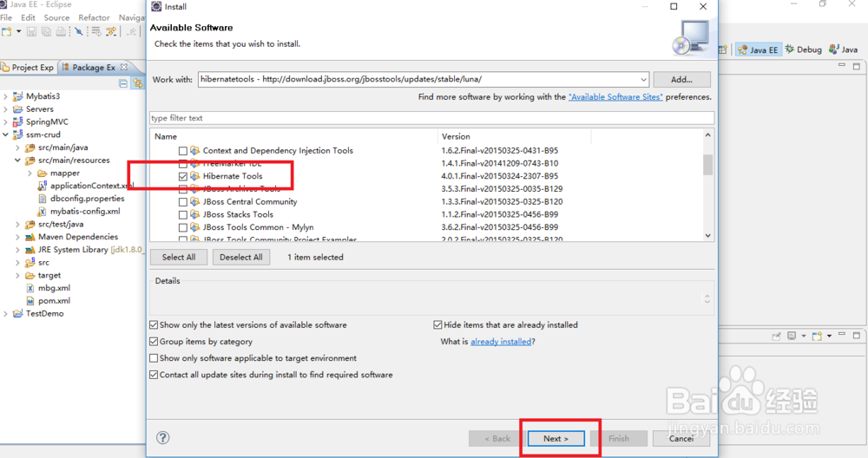Image resolution: width=868 pixels, height=458 pixels.
Task: Click the Save icon in Eclipse toolbar
Action: (31, 31)
